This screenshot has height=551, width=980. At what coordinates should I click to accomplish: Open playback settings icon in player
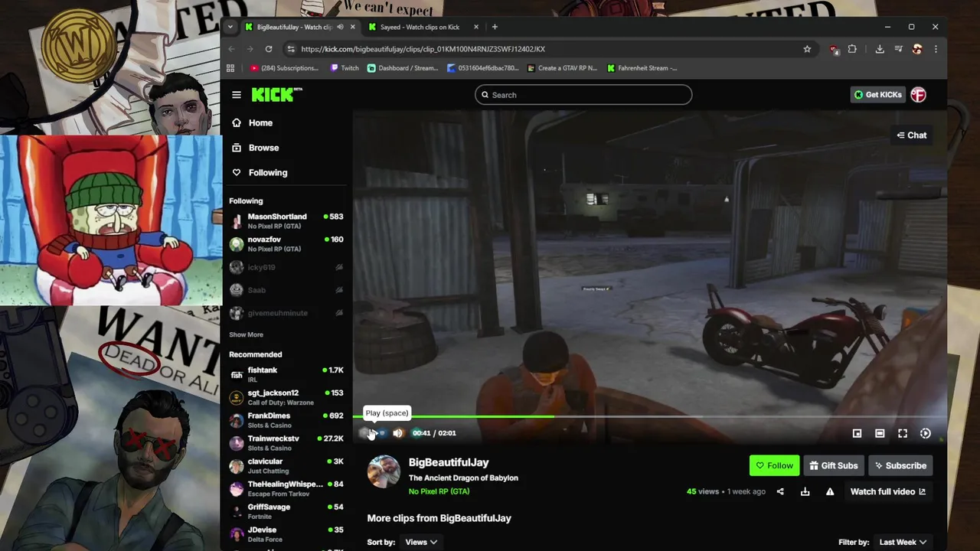tap(925, 433)
